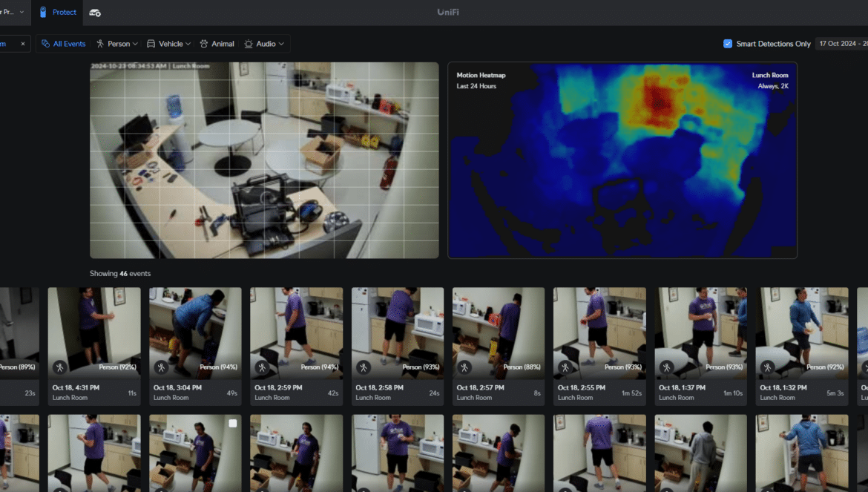Click the person icon on the 3:04 PM event
868x492 pixels.
161,367
